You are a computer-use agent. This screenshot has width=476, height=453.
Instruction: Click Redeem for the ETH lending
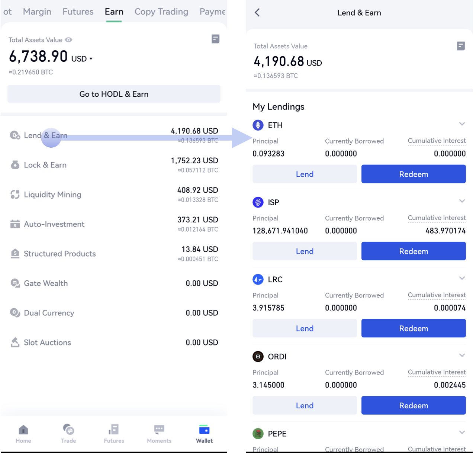click(413, 174)
